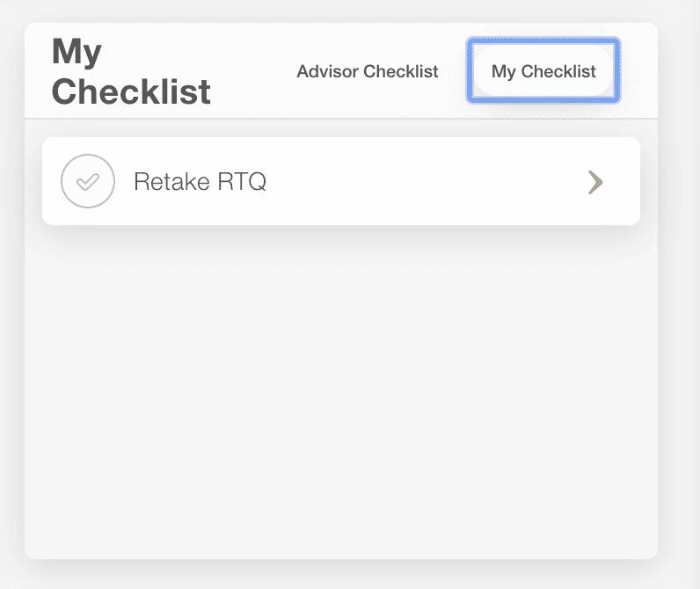The height and width of the screenshot is (589, 700).
Task: Mark Retake RTQ as complete
Action: coord(88,181)
